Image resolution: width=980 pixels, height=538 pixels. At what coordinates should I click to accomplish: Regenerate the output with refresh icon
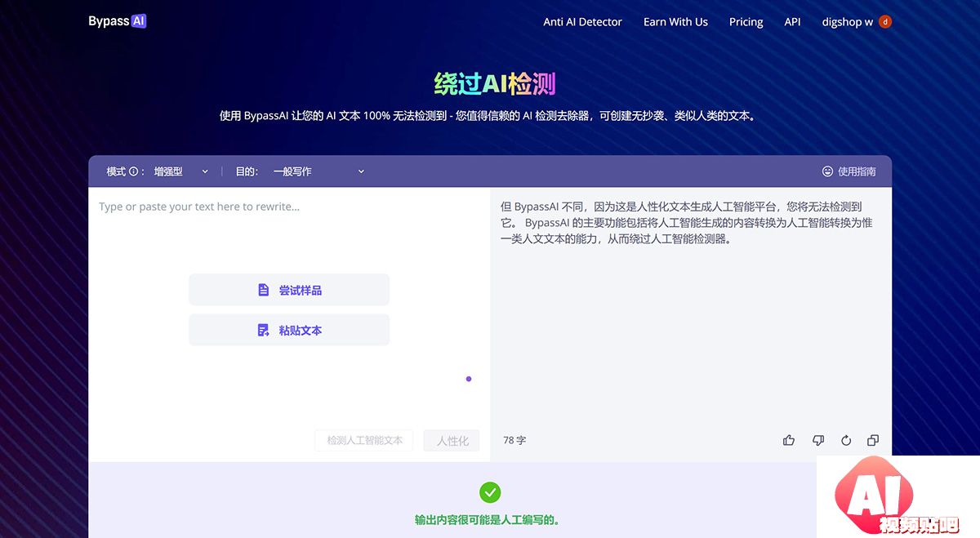(846, 440)
